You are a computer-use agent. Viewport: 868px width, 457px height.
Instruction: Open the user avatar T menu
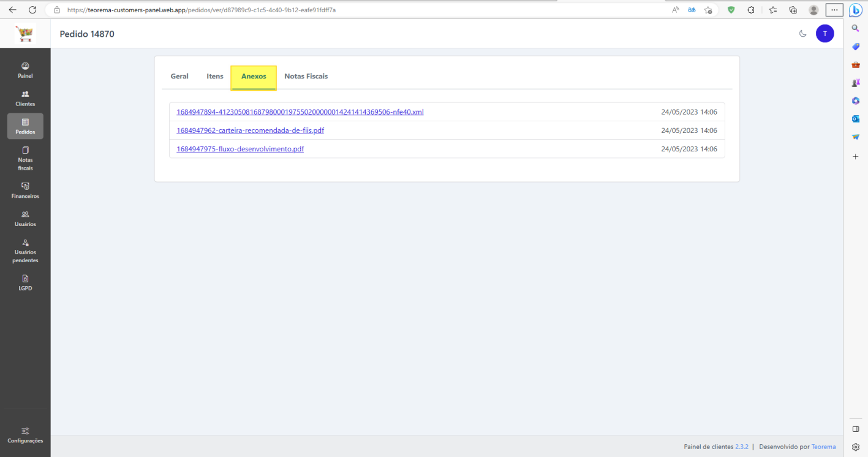click(x=825, y=34)
